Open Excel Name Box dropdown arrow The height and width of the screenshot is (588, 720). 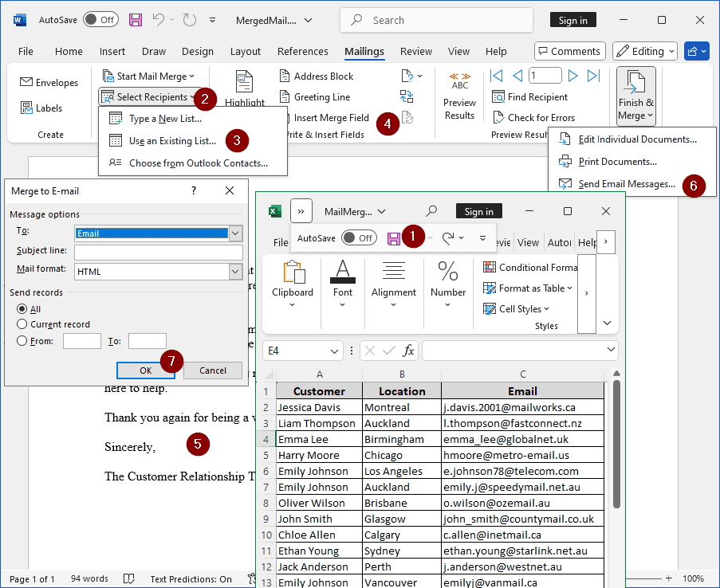point(334,351)
